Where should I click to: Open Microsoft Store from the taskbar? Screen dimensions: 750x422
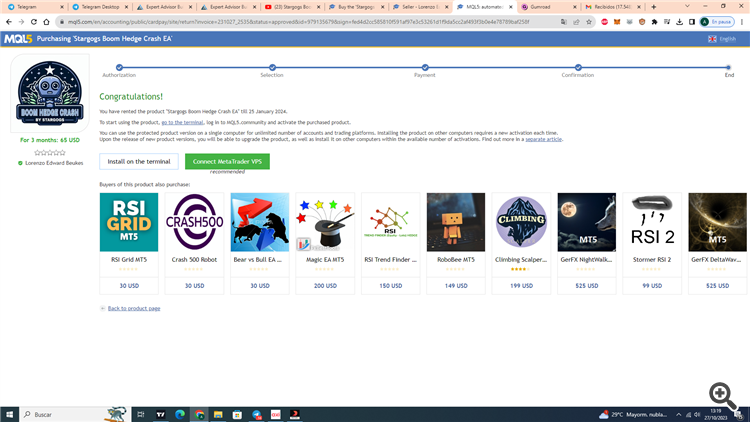pyautogui.click(x=237, y=414)
